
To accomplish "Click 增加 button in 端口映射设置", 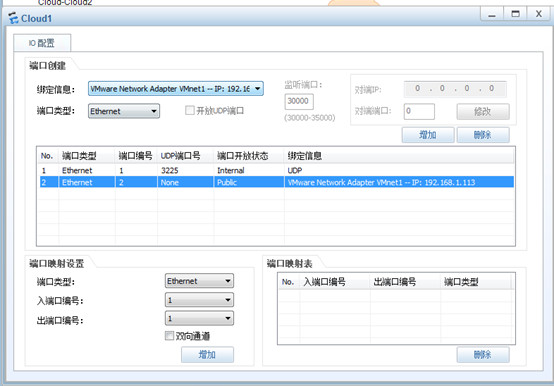I will pos(207,355).
